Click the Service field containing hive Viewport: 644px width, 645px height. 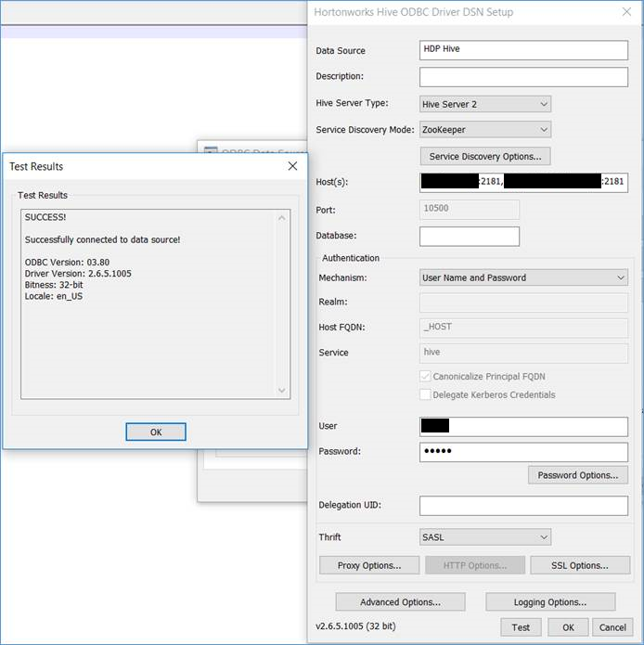(523, 354)
